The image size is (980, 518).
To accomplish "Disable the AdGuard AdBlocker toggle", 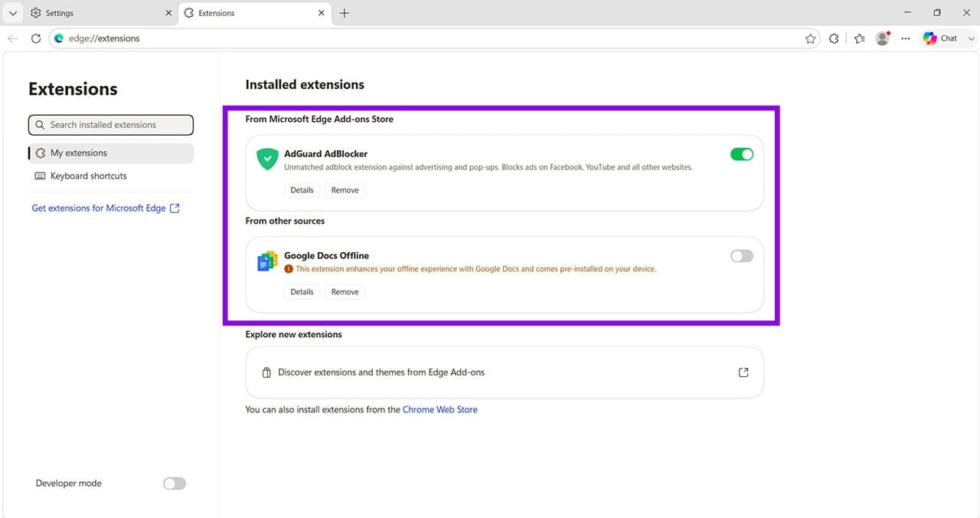I will [742, 154].
